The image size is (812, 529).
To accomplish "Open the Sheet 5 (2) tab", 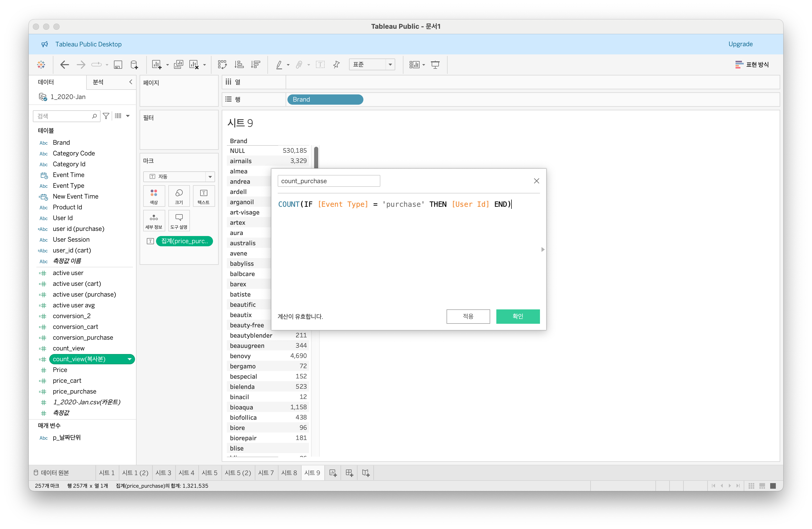I will (x=238, y=473).
